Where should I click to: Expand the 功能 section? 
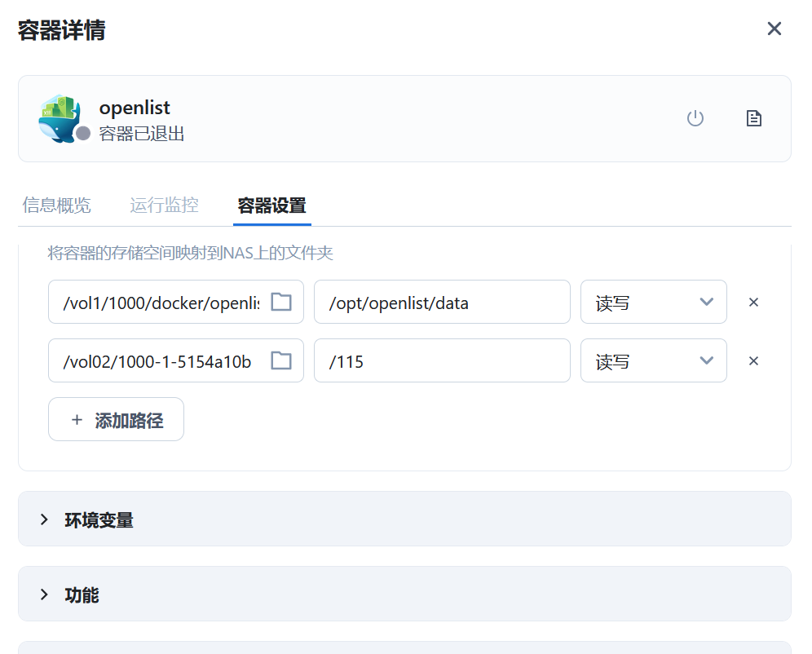click(x=404, y=594)
